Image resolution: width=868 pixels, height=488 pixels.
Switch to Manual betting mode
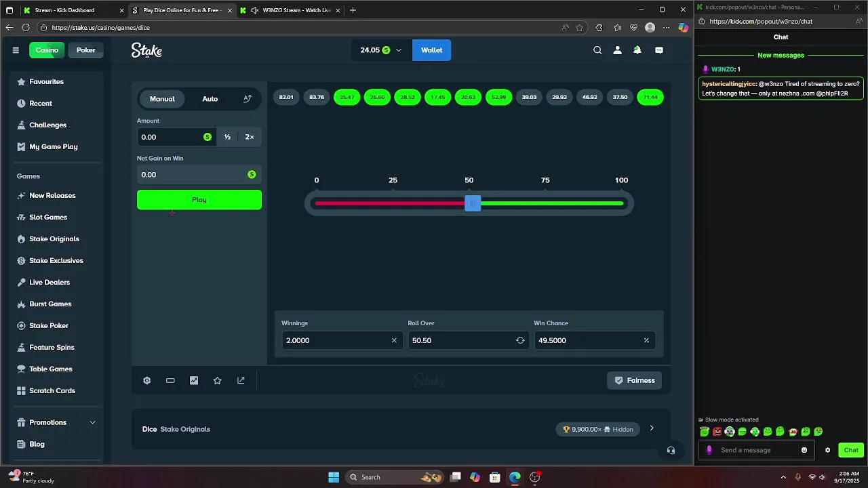tap(162, 99)
